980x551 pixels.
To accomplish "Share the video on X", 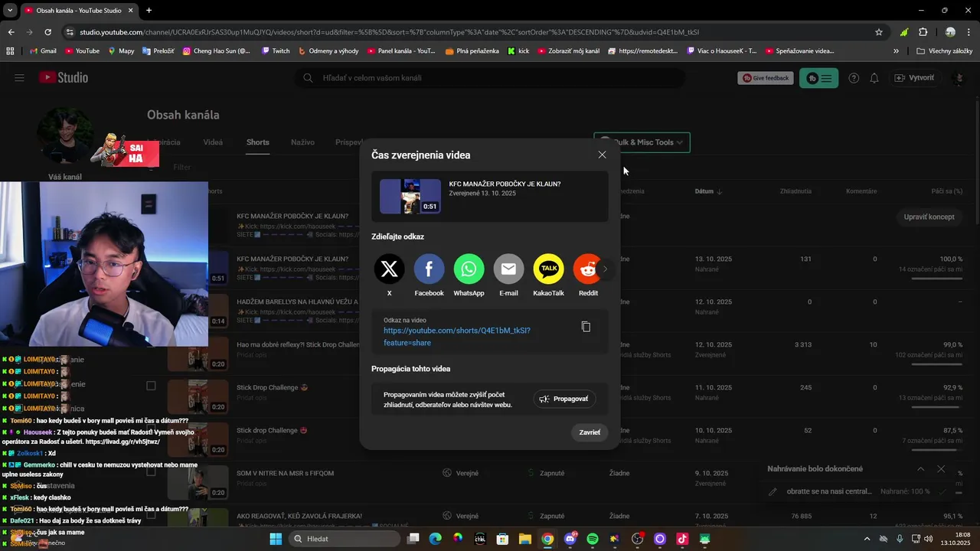I will pyautogui.click(x=389, y=269).
